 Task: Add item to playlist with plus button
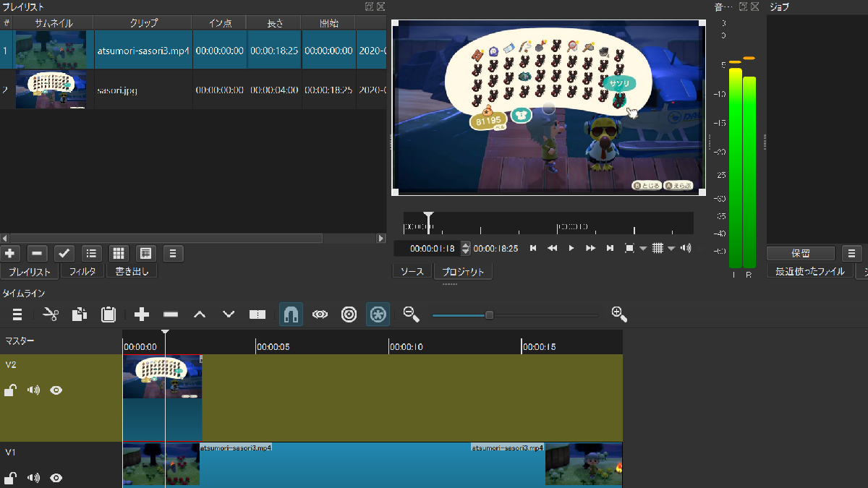click(10, 254)
